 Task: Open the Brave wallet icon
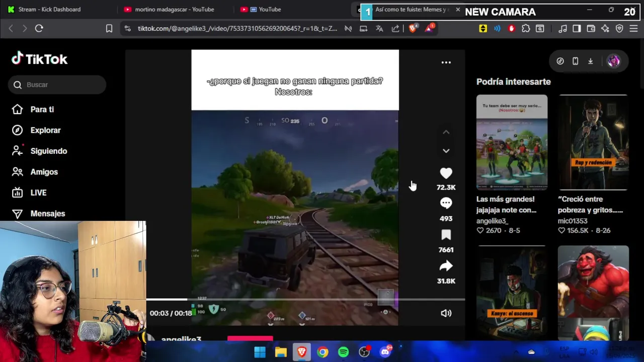591,29
